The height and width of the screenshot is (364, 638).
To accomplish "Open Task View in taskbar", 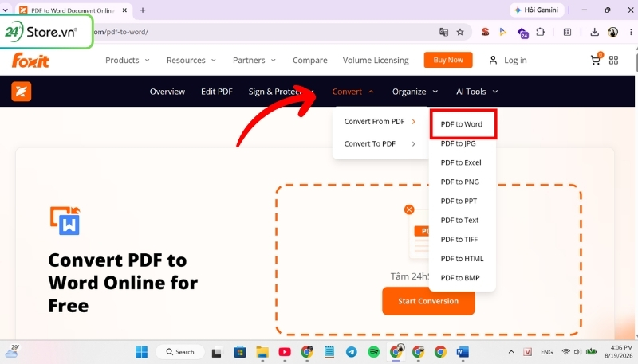I will click(x=217, y=352).
